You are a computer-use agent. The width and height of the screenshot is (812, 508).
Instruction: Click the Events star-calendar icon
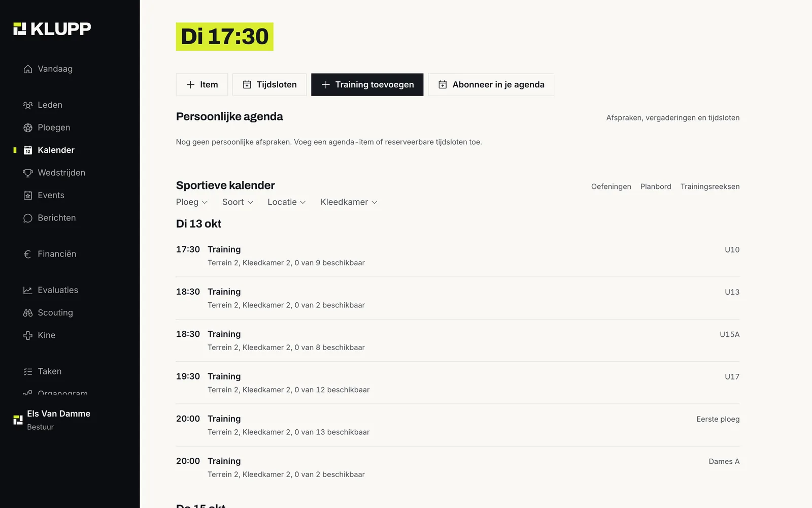click(28, 196)
